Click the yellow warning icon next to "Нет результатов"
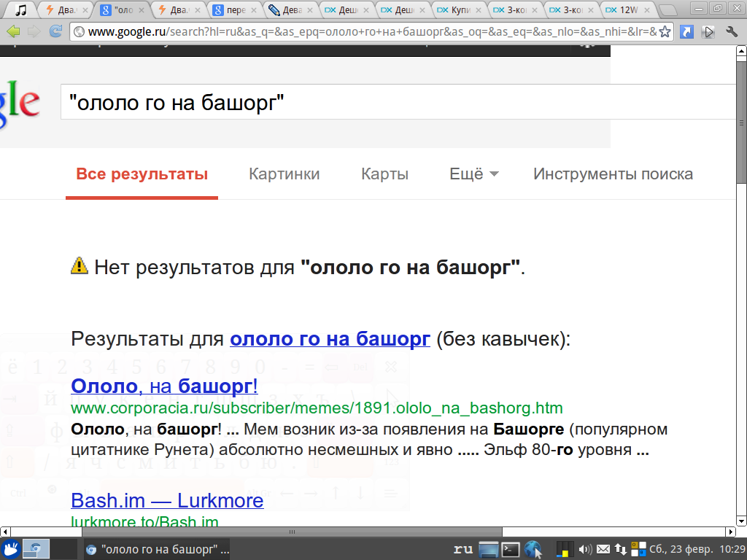The height and width of the screenshot is (560, 747). 80,265
